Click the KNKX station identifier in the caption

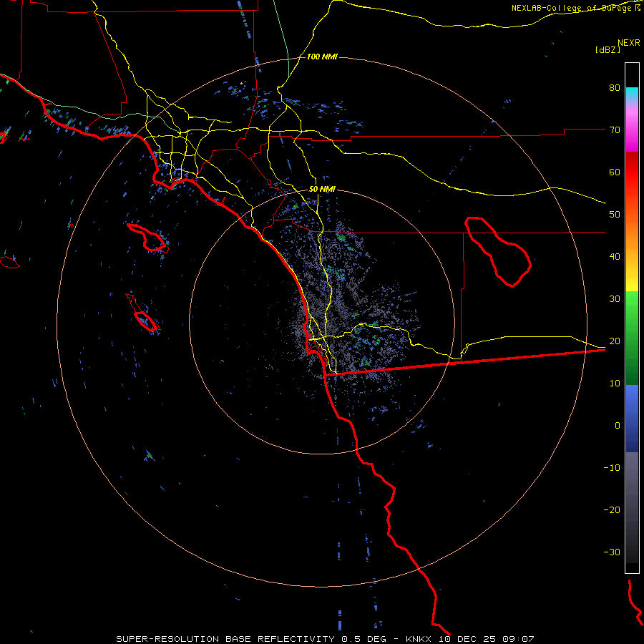coord(418,639)
